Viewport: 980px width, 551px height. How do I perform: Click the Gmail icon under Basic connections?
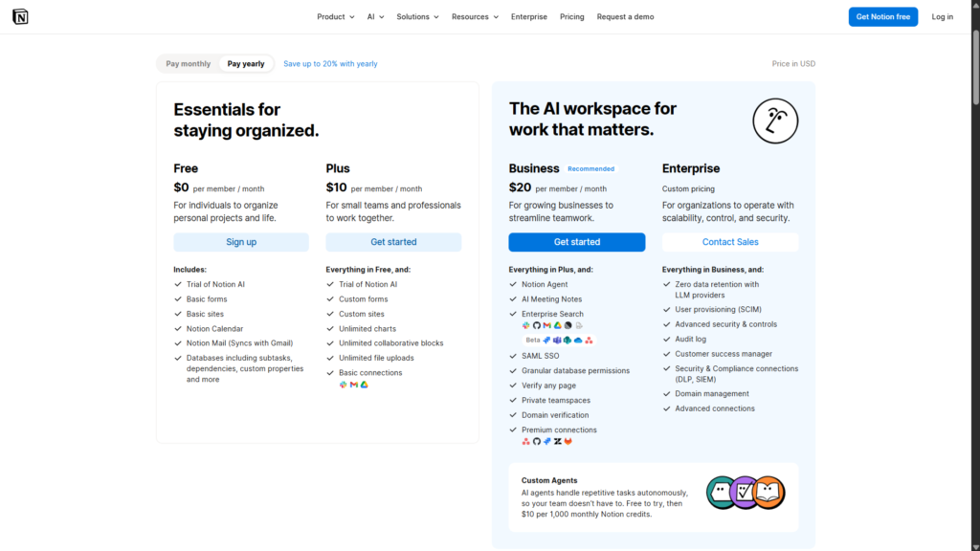[354, 385]
